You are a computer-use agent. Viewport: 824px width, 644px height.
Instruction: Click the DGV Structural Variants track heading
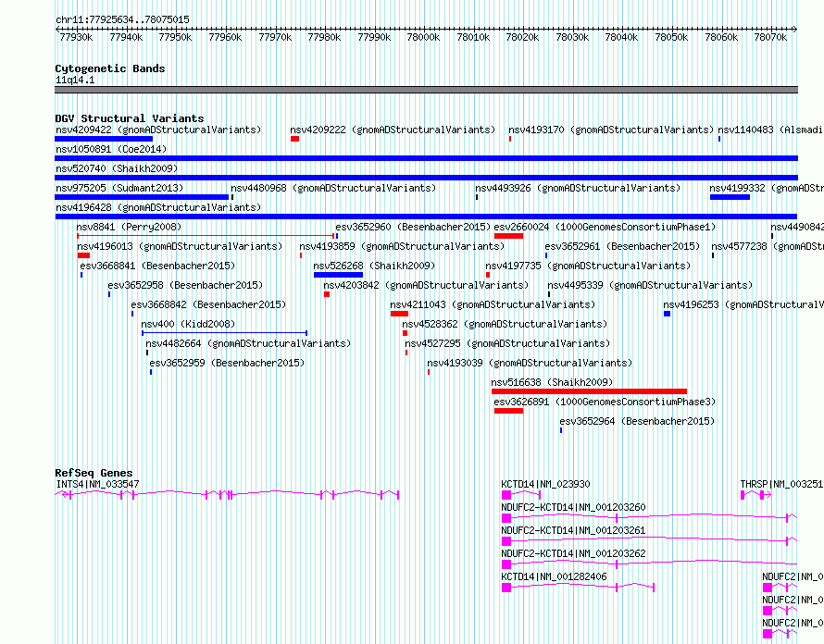[130, 118]
